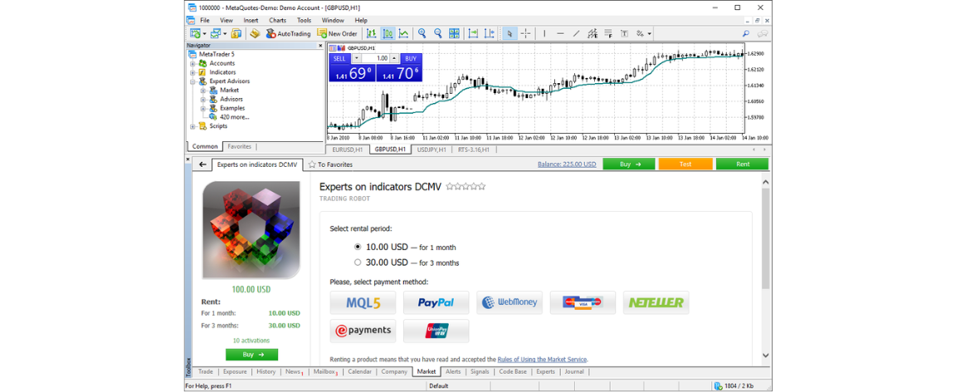Select 30.00 USD for 3 months rental

pos(358,262)
